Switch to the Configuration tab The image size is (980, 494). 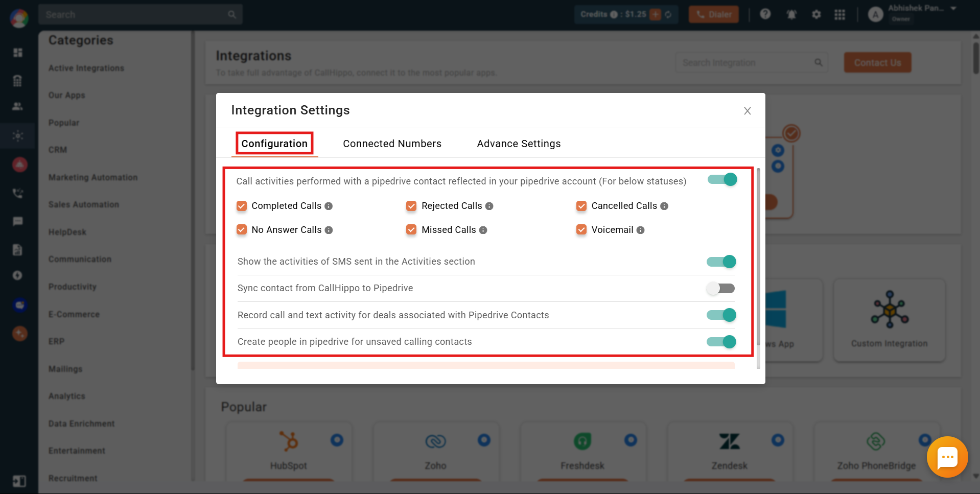coord(274,144)
